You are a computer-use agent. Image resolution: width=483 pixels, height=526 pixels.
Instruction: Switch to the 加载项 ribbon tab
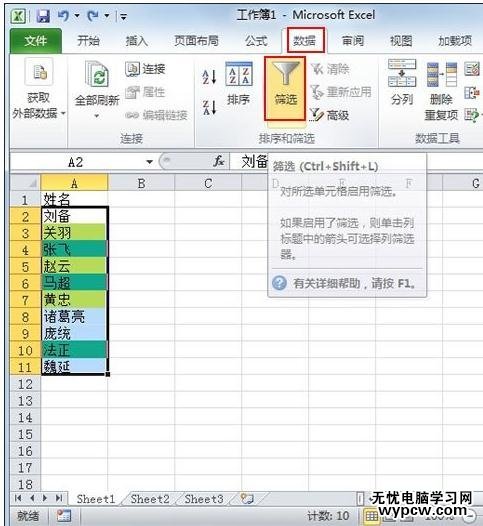coord(455,41)
